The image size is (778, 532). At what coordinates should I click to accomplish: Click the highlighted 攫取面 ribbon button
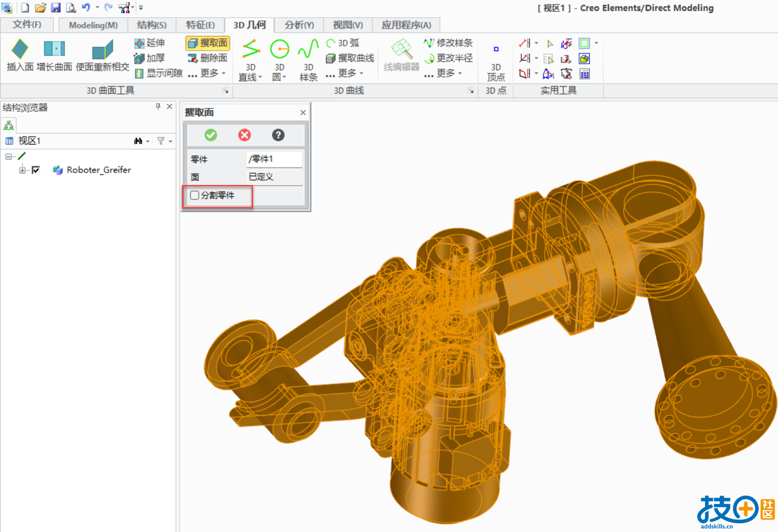(x=208, y=43)
